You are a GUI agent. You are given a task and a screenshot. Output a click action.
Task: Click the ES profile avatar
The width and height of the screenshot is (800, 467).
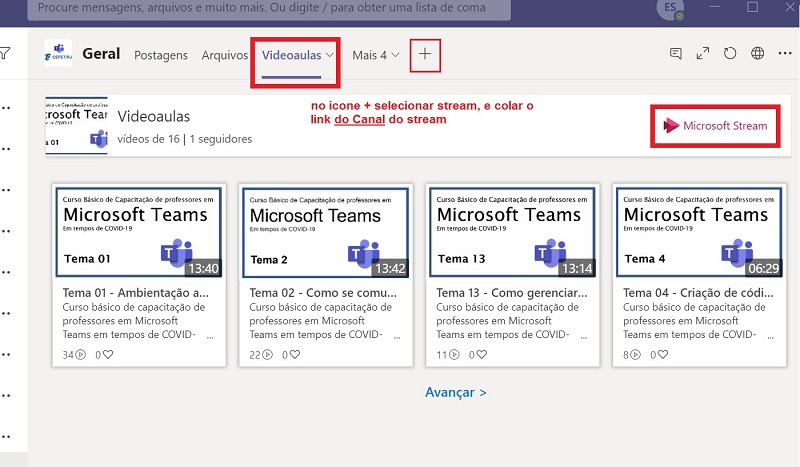pyautogui.click(x=670, y=9)
